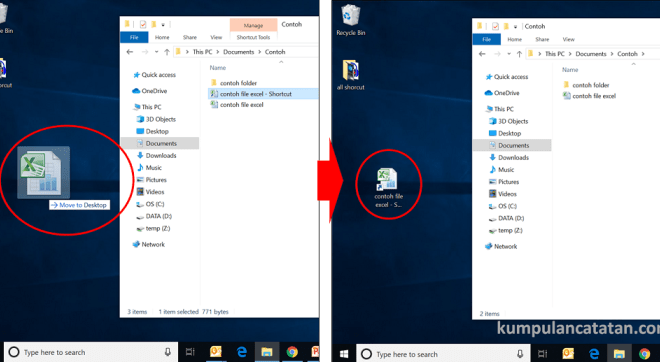Select Videos in left window sidebar

(150, 192)
